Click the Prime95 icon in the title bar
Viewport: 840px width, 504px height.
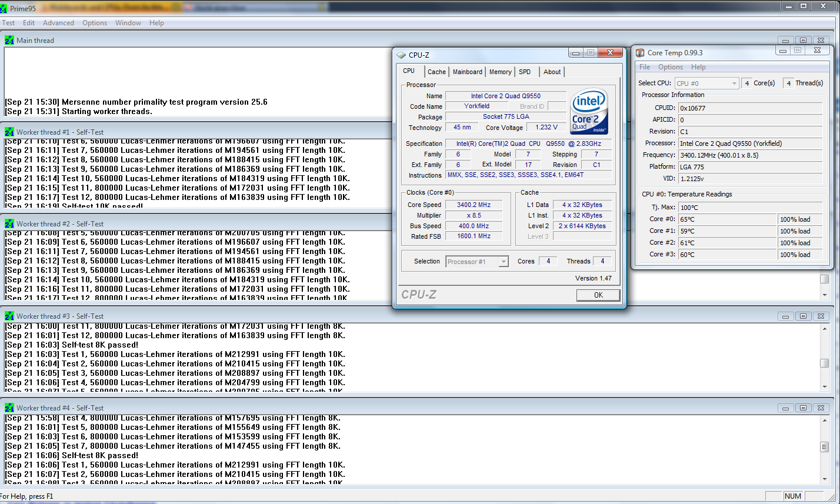click(x=4, y=8)
